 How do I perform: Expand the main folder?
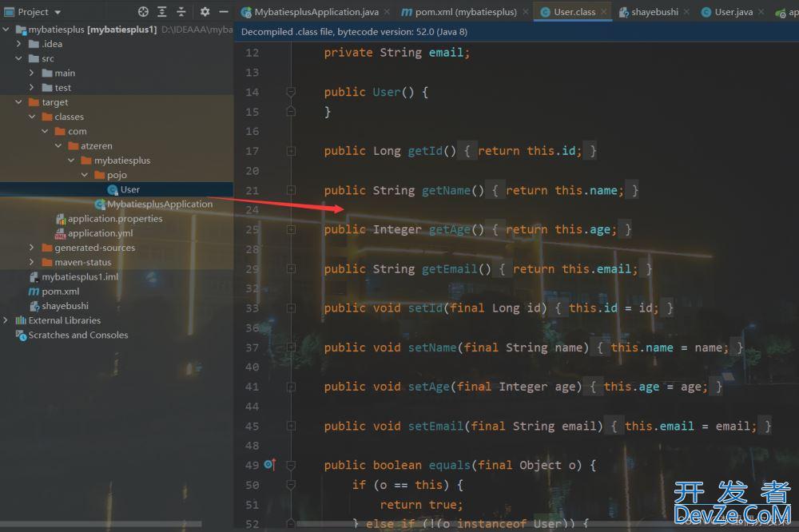pyautogui.click(x=32, y=73)
